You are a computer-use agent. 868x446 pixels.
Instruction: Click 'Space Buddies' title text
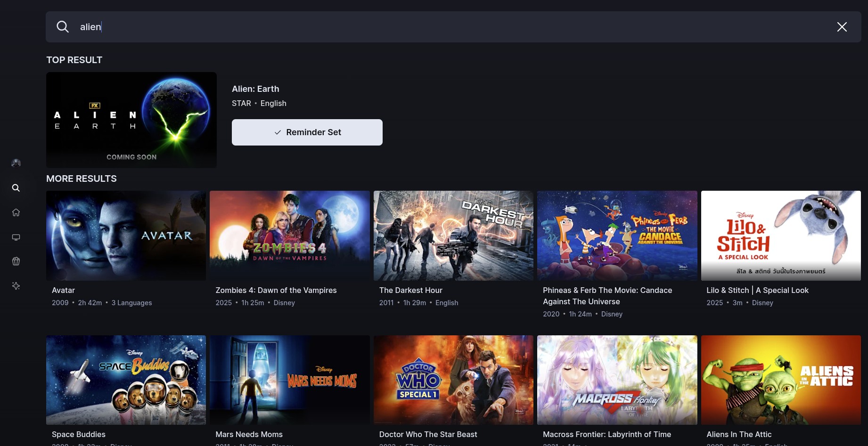click(79, 435)
